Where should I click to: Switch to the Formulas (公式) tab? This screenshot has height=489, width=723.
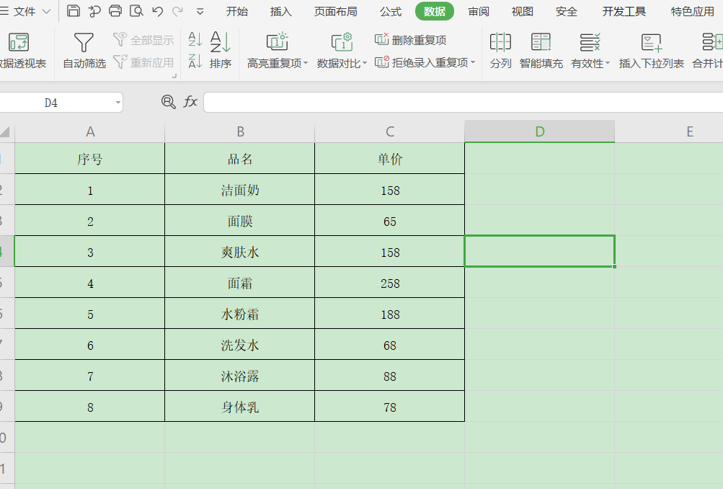391,12
